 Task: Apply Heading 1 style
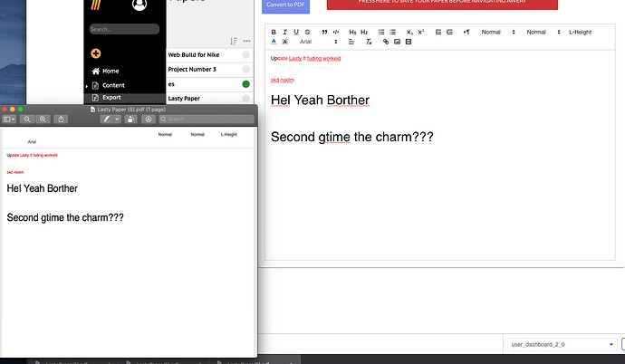pyautogui.click(x=352, y=32)
